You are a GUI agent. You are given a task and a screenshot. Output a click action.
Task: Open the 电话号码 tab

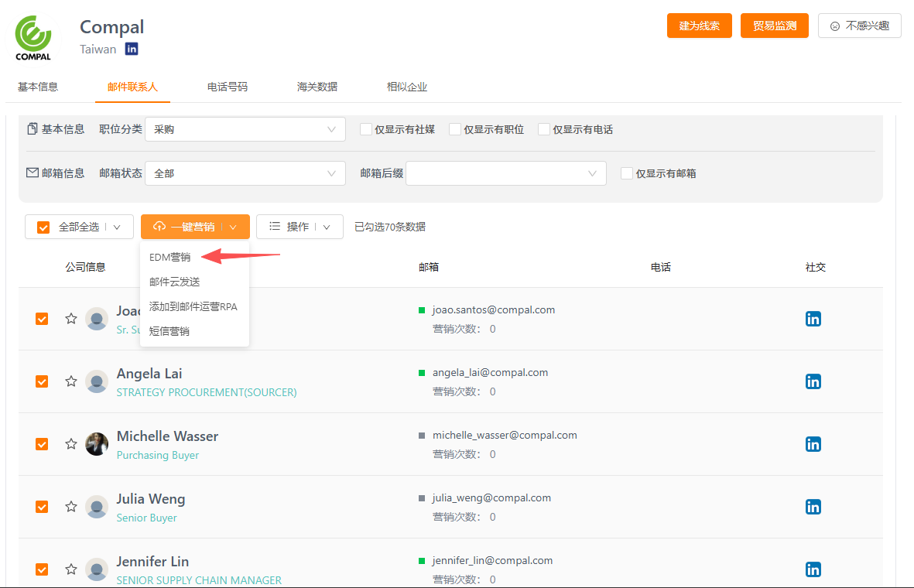pyautogui.click(x=228, y=87)
